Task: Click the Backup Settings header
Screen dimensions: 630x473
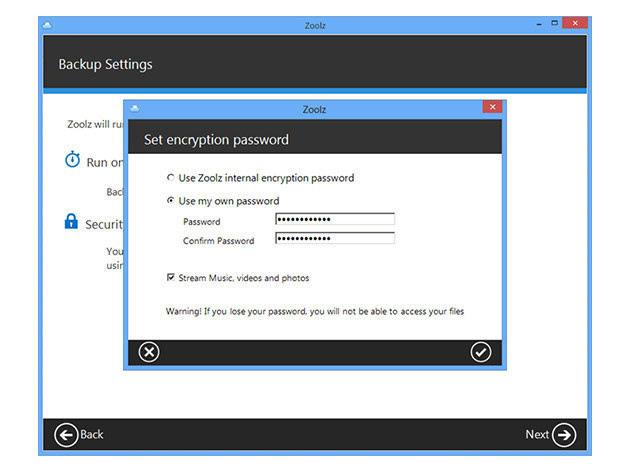Action: [x=105, y=65]
